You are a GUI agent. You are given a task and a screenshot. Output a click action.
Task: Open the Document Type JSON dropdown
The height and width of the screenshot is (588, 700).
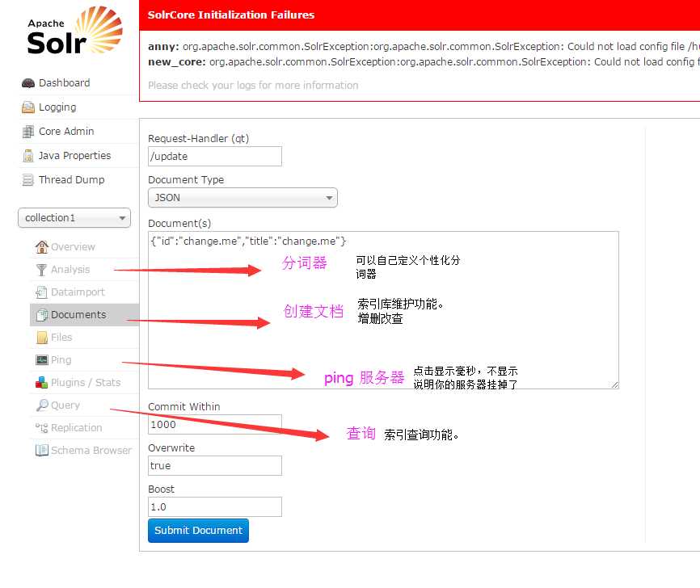point(242,198)
